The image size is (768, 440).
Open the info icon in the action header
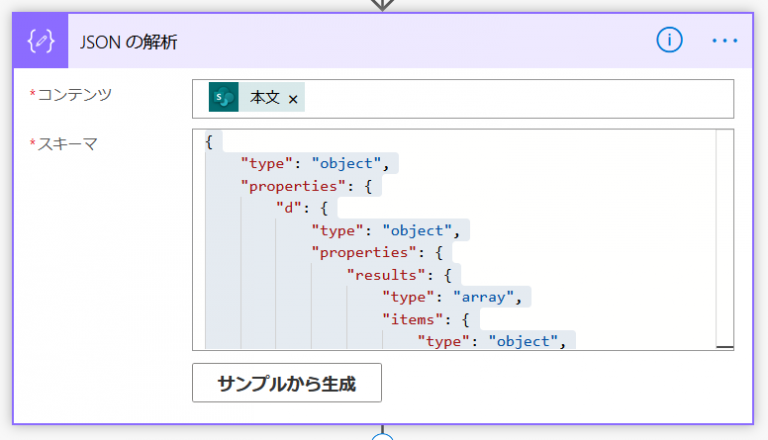click(x=669, y=40)
